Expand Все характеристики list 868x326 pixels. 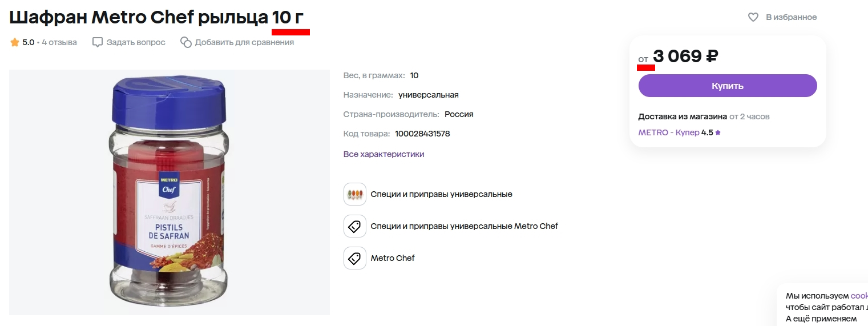[383, 154]
